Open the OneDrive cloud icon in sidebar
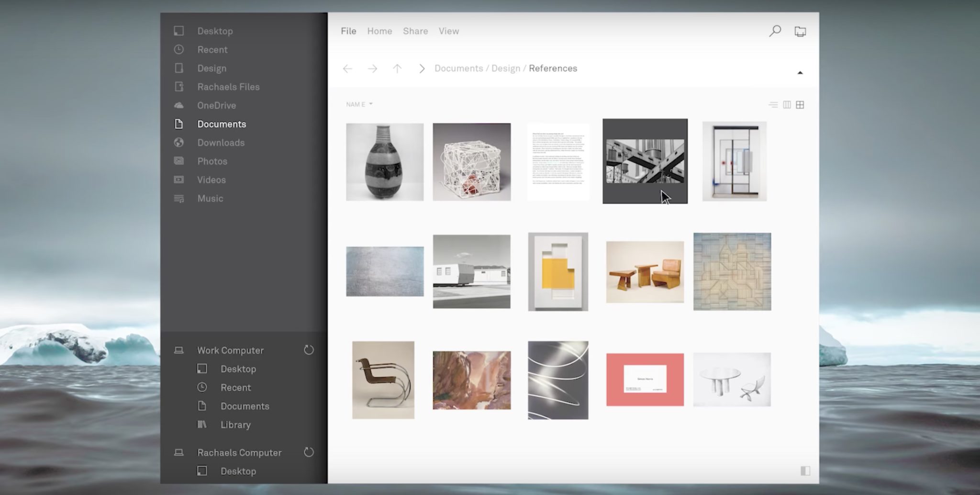The image size is (980, 495). [178, 105]
